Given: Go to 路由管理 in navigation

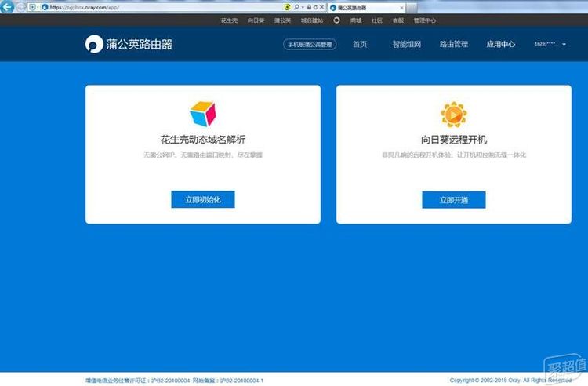Looking at the screenshot, I should click(x=453, y=45).
